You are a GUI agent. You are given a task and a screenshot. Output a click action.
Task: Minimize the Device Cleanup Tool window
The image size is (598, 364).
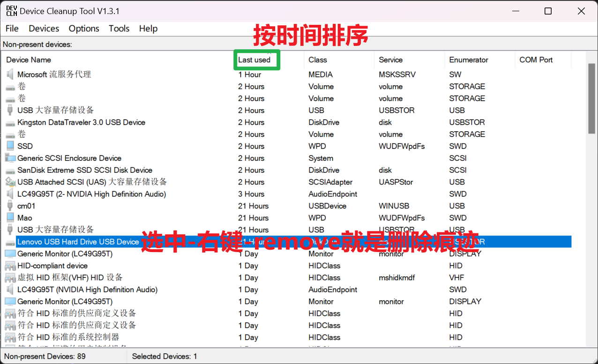click(515, 11)
